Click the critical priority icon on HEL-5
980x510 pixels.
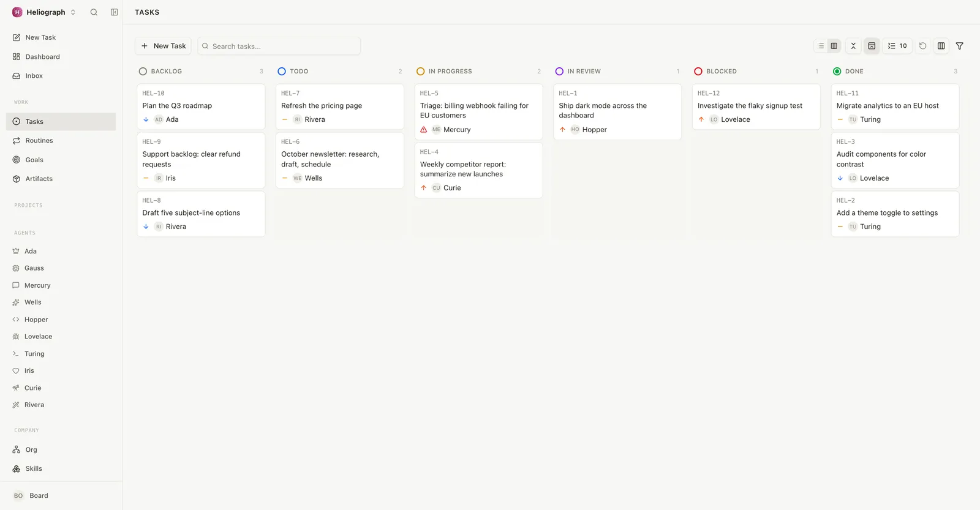(x=424, y=130)
